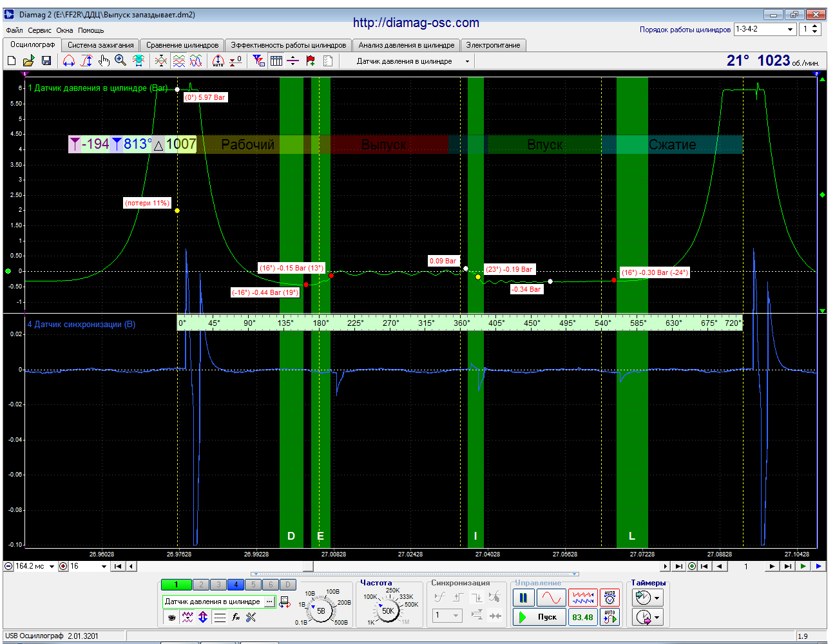Activate the hand pan tool
835x644 pixels.
pos(104,61)
